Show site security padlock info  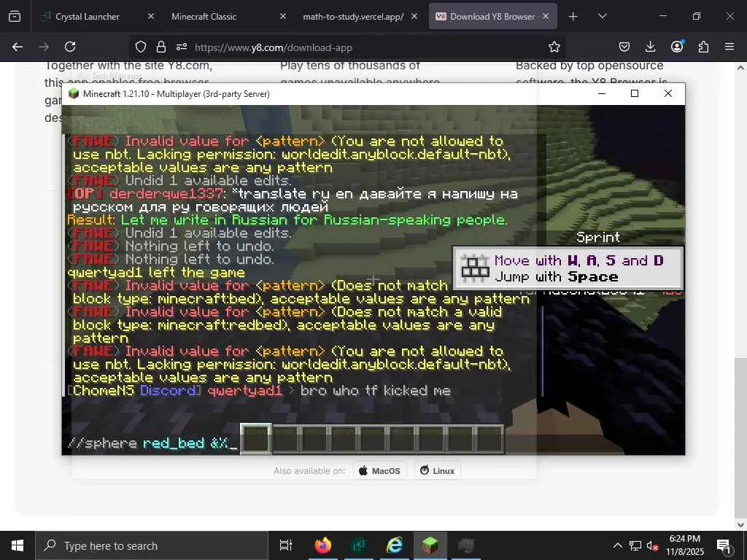tap(161, 47)
